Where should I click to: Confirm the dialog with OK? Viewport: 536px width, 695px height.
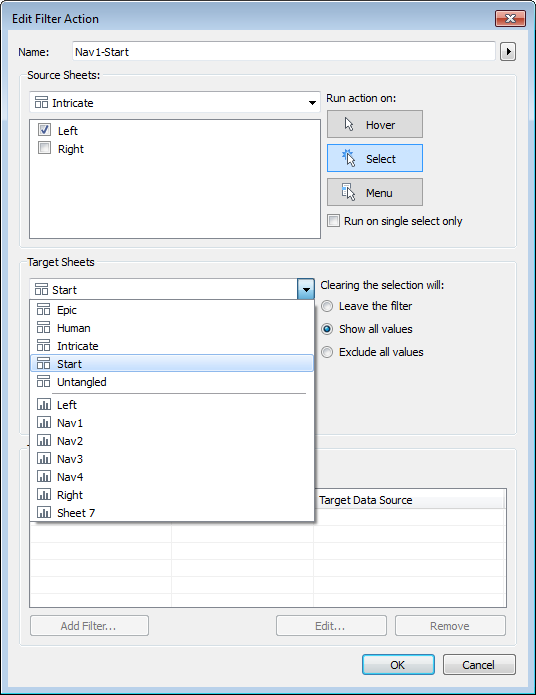398,664
